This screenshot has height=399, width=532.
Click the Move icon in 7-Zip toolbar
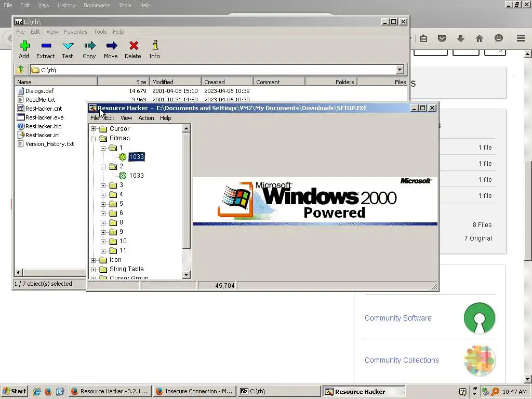[x=111, y=46]
